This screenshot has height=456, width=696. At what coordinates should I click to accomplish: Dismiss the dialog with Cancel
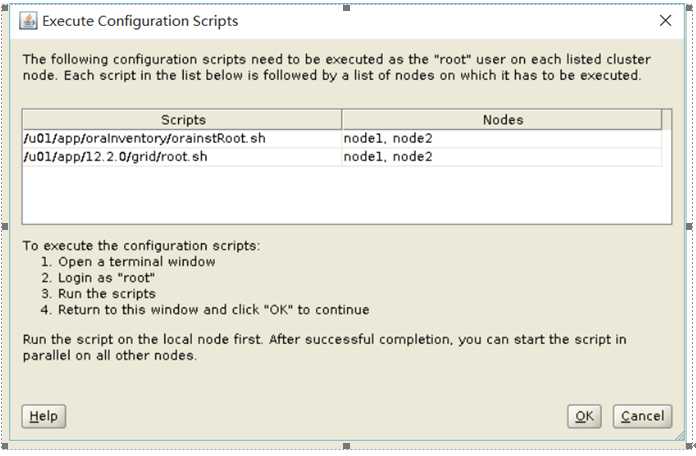click(642, 416)
